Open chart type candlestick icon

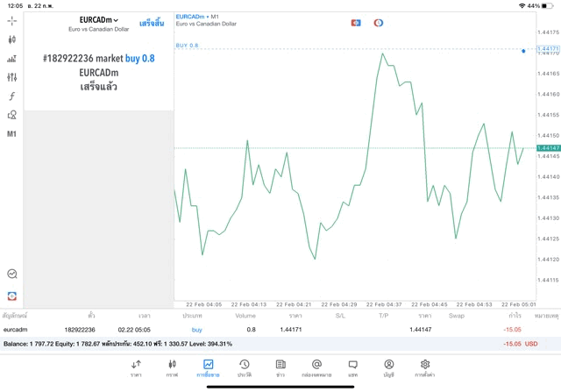point(11,39)
